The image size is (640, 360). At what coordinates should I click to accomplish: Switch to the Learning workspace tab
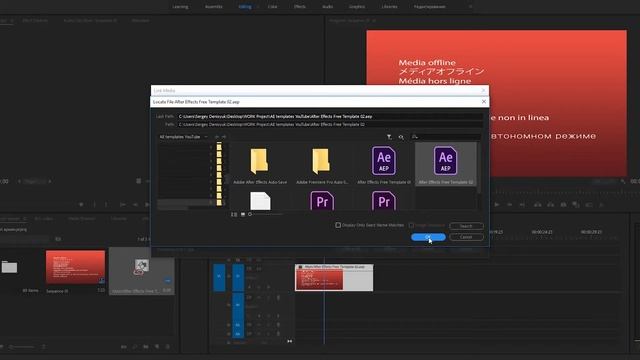[180, 7]
